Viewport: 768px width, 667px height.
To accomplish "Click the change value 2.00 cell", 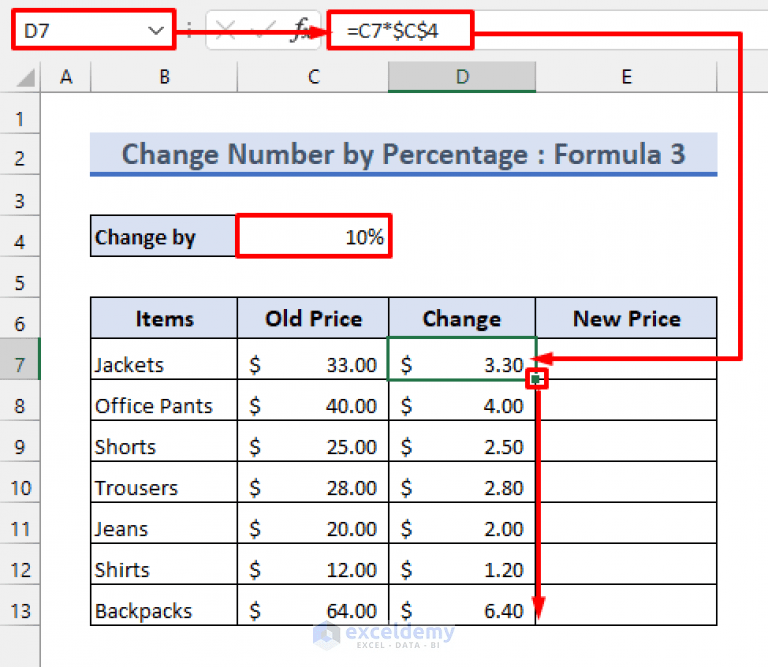I will (462, 524).
